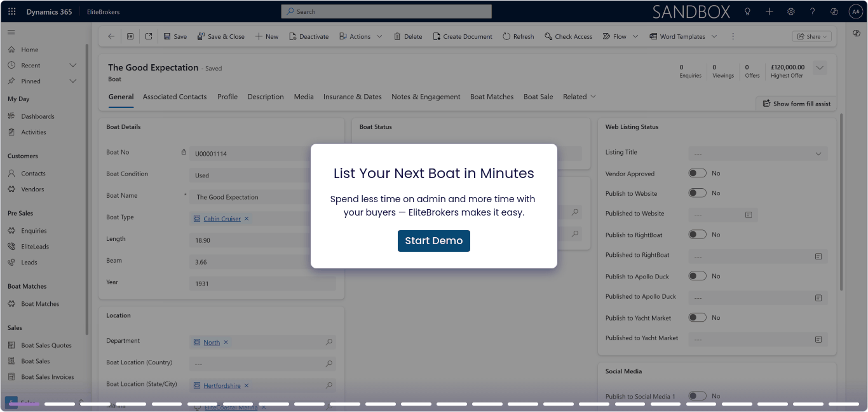
Task: Click Delete in the command bar
Action: tap(408, 36)
